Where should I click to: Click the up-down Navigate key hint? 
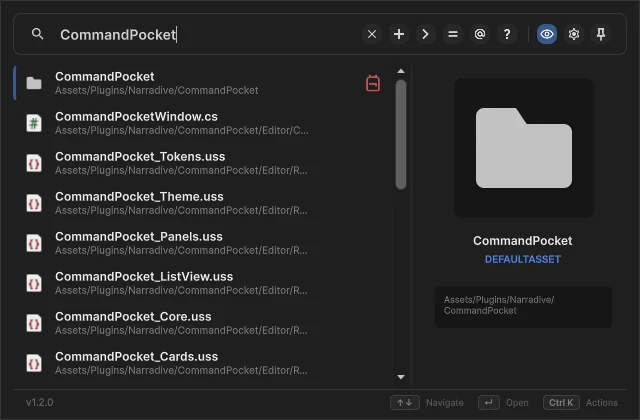click(x=404, y=403)
